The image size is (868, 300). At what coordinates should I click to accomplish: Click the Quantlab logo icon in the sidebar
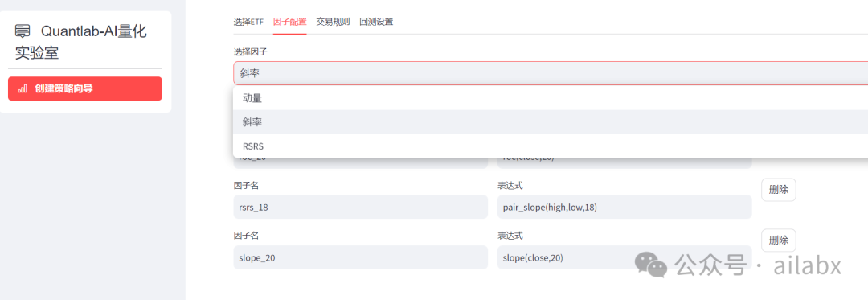(x=23, y=31)
